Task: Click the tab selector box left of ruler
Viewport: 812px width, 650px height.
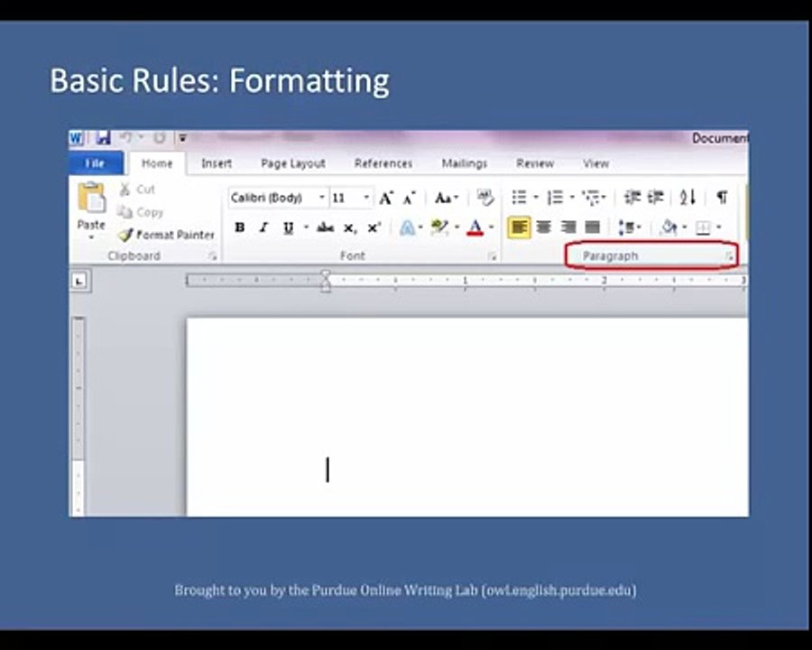Action: click(79, 281)
